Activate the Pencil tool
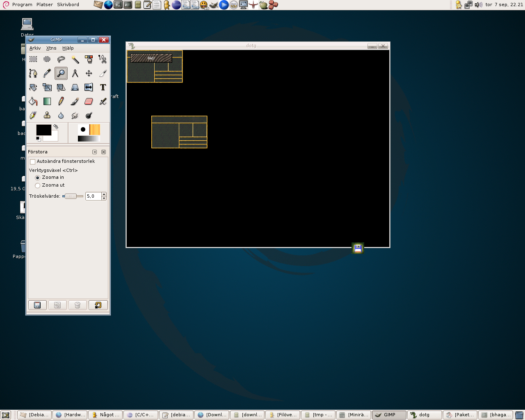Viewport: 525px width, 420px height. [61, 101]
